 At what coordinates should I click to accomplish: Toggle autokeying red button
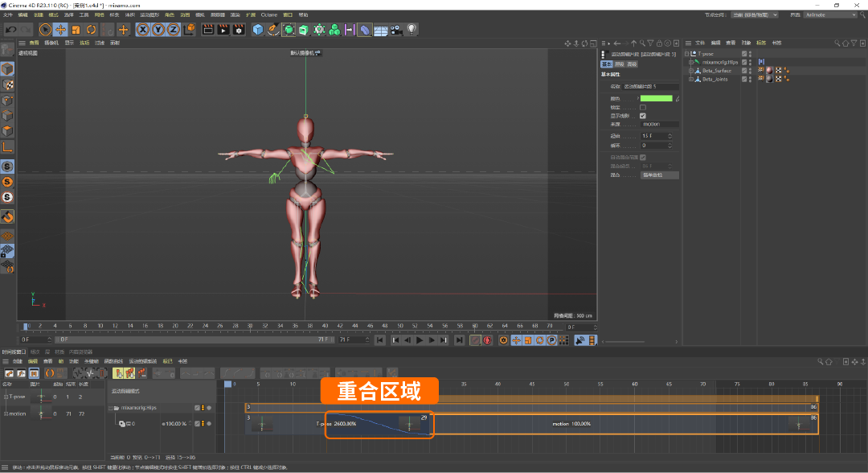[488, 340]
